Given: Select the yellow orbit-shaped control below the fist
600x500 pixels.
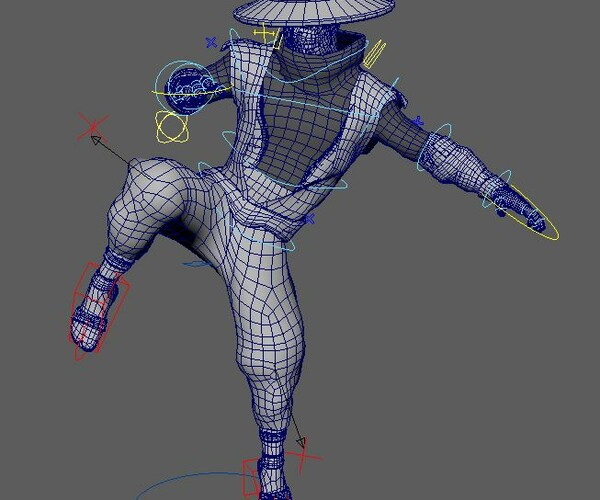Looking at the screenshot, I should click(172, 127).
